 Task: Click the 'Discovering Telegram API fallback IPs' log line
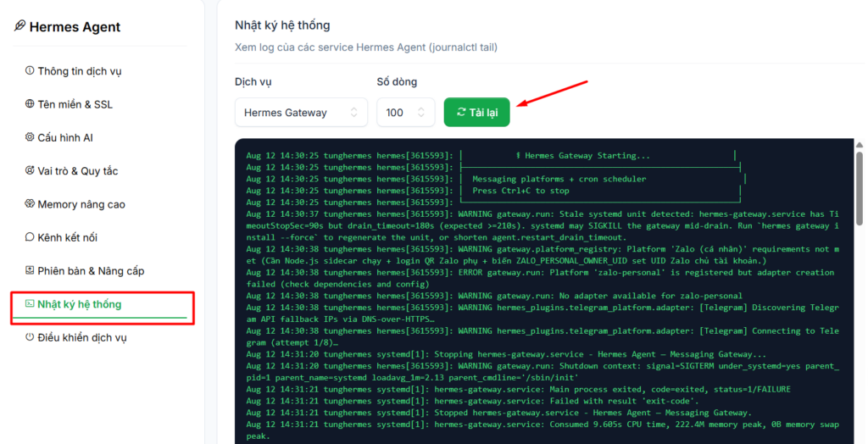(x=542, y=313)
